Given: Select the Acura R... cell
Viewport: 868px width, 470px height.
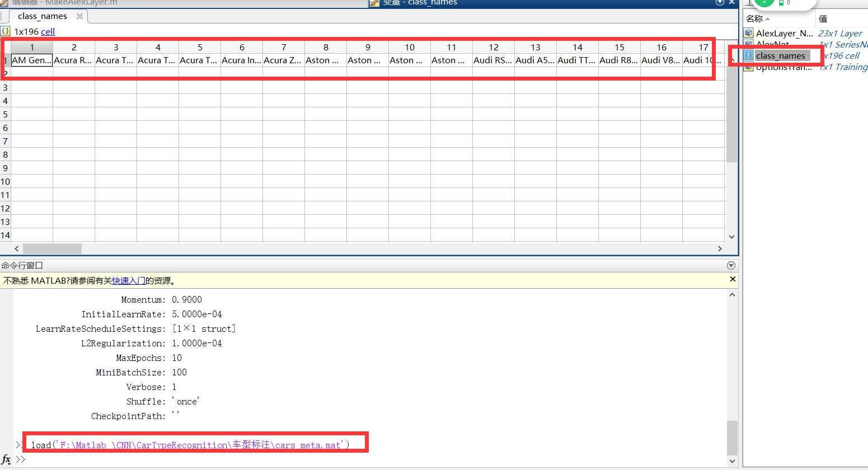Looking at the screenshot, I should tap(74, 60).
